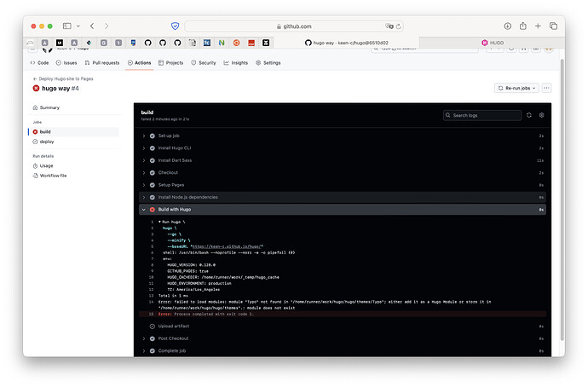Open the repository Settings tab
This screenshot has width=588, height=387.
click(x=268, y=63)
